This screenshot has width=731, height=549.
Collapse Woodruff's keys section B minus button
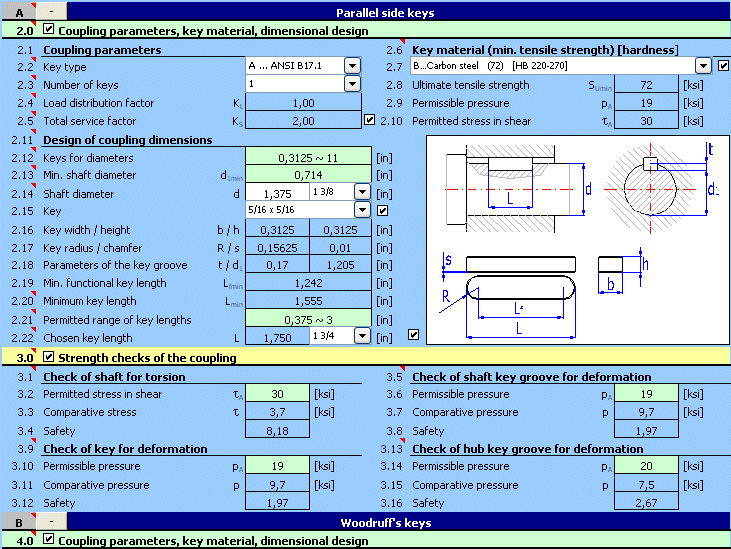pyautogui.click(x=52, y=521)
